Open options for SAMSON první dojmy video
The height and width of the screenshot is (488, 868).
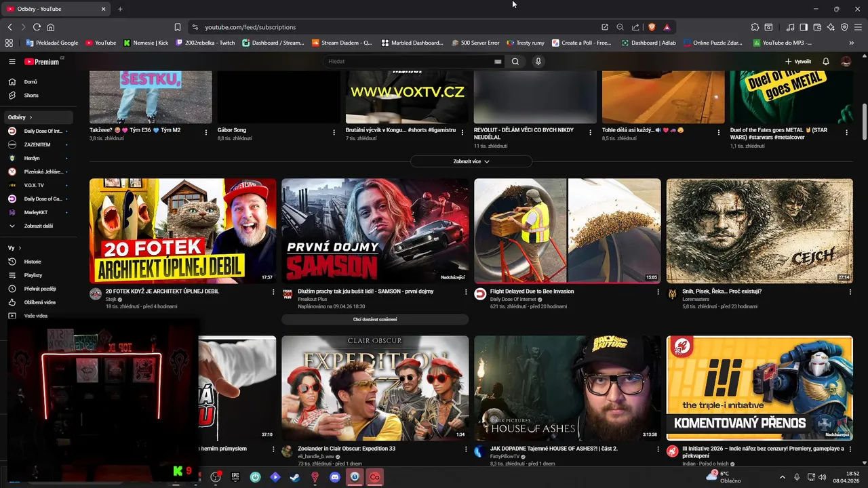point(466,292)
